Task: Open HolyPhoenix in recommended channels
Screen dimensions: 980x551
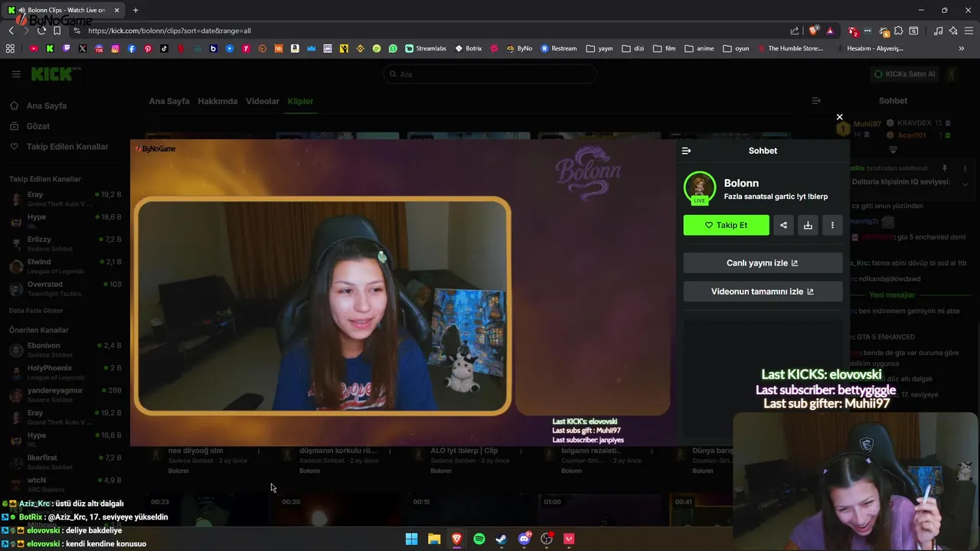Action: pos(65,372)
